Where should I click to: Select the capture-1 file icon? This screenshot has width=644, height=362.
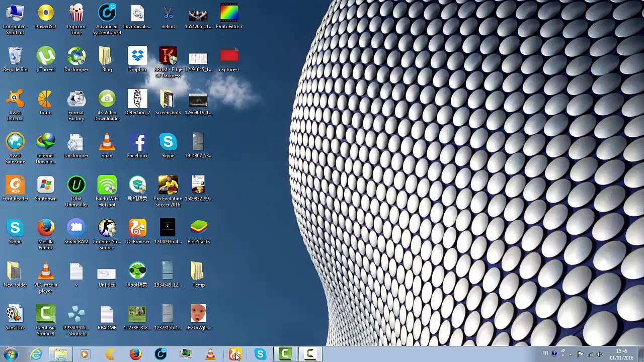pyautogui.click(x=229, y=60)
